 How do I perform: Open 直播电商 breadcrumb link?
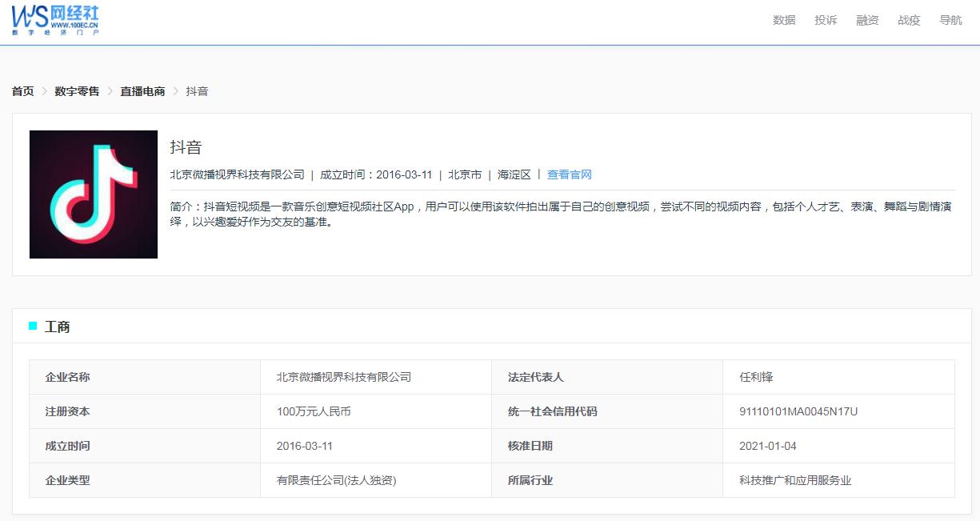coord(142,91)
